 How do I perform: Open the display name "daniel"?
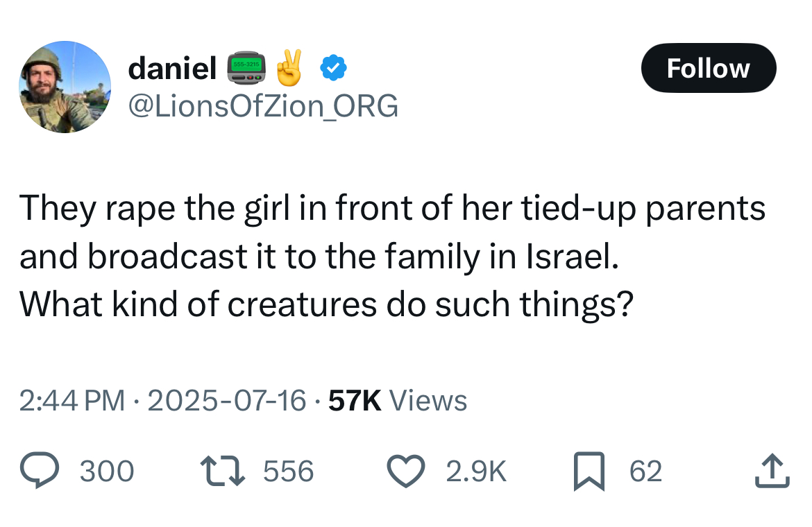coord(172,68)
